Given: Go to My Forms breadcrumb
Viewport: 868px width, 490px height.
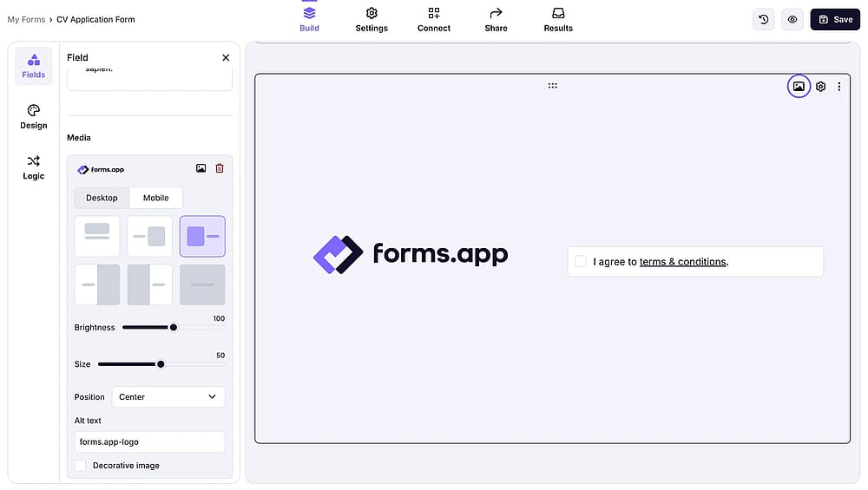Looking at the screenshot, I should 26,19.
